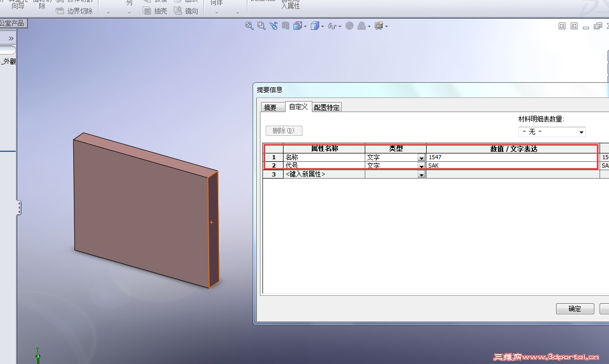Click the 删除 delete button
The width and height of the screenshot is (609, 364).
click(x=284, y=130)
